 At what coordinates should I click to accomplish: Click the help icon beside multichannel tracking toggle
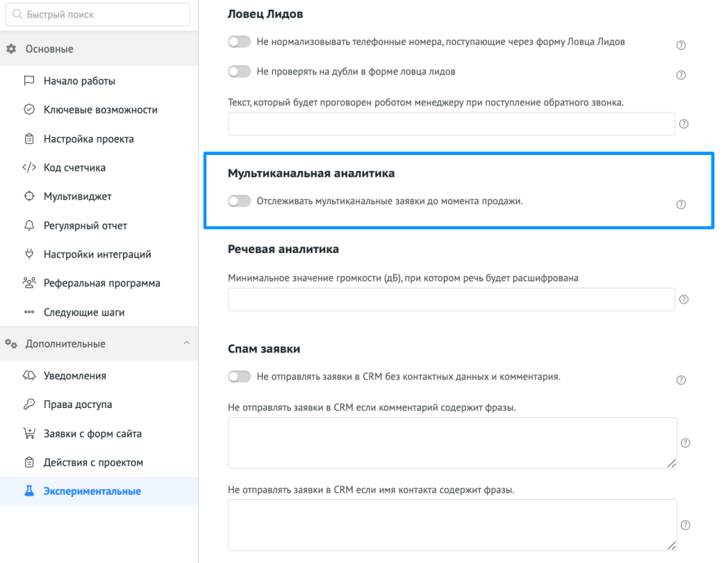point(680,205)
